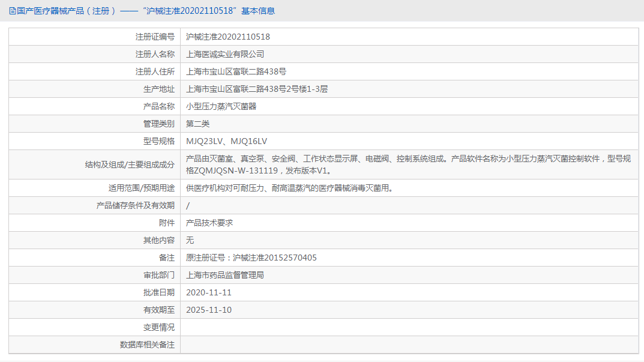Click the 管理类别 label
The image size is (644, 362).
point(159,124)
